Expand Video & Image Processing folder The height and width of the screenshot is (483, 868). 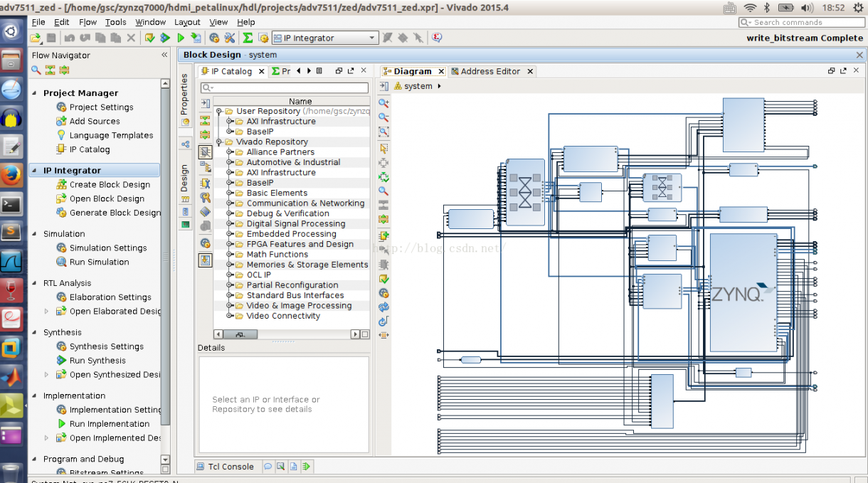(x=230, y=305)
